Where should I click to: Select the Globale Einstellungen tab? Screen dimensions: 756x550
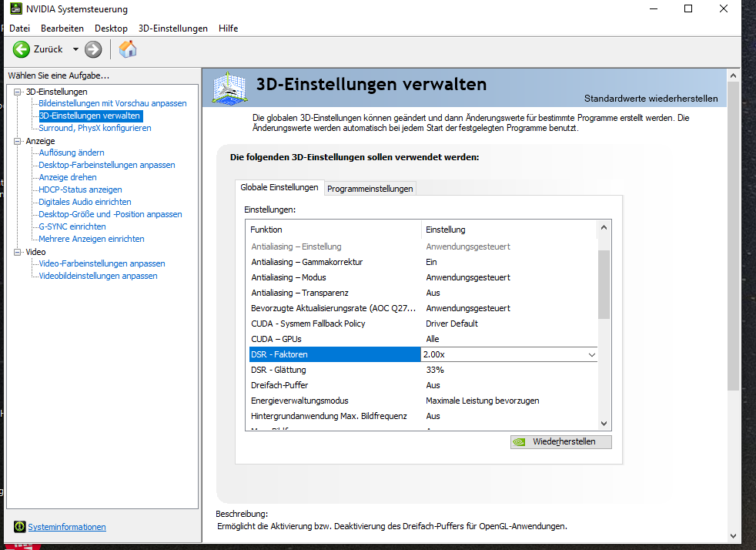(279, 187)
